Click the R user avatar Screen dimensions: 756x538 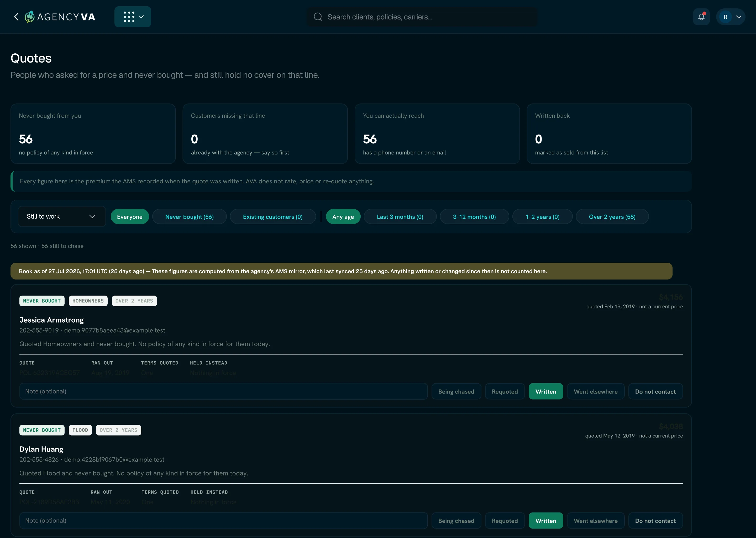point(725,17)
